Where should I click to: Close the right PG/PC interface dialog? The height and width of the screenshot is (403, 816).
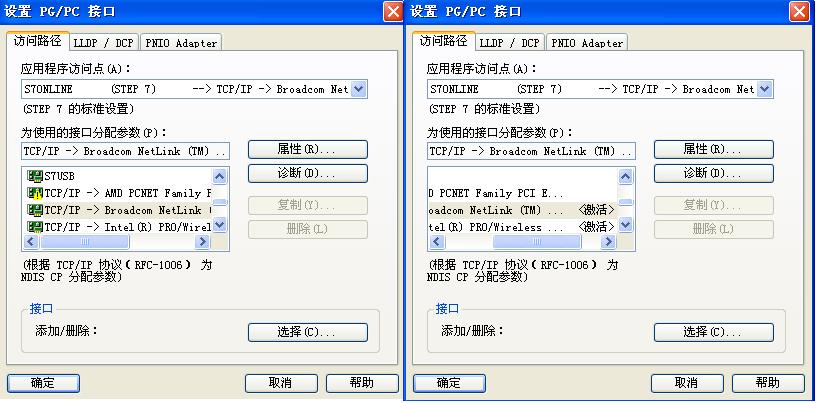point(799,11)
